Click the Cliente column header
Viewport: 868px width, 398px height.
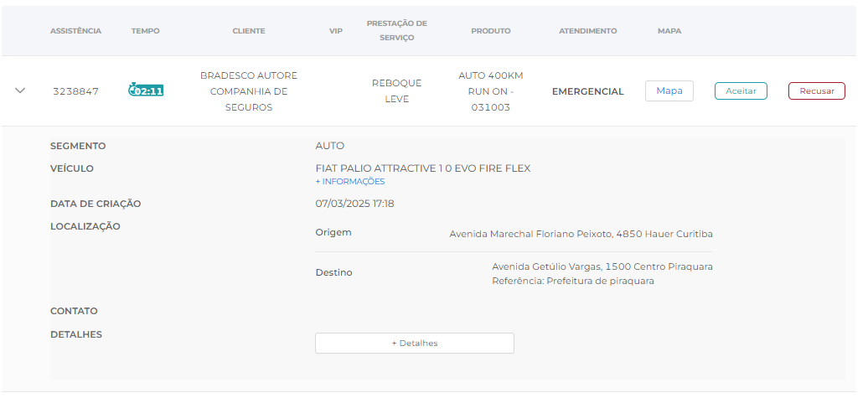248,31
